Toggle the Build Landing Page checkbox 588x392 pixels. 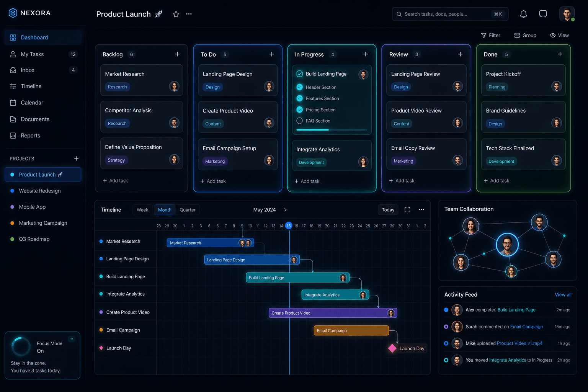(300, 74)
